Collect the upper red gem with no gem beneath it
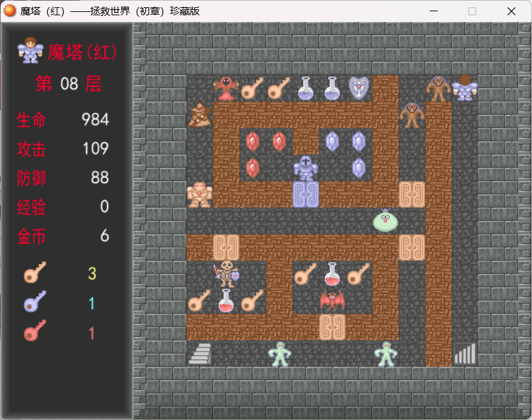Viewport: 532px width, 420px height. coord(279,141)
